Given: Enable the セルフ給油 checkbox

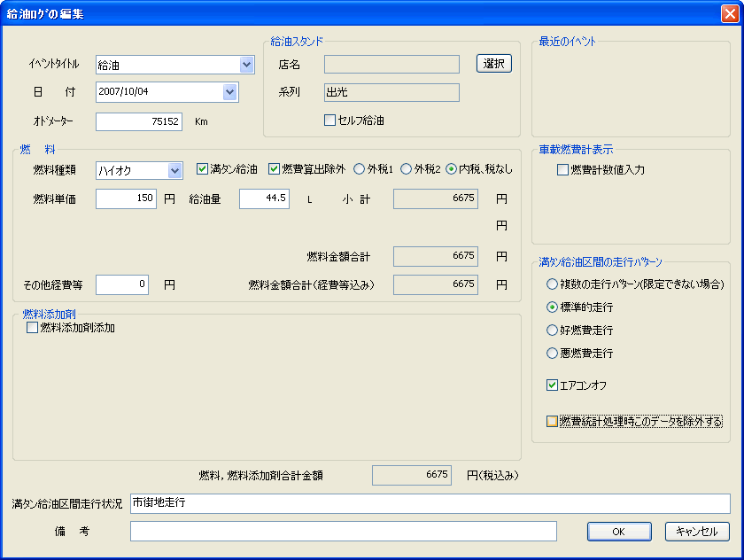Looking at the screenshot, I should click(330, 121).
